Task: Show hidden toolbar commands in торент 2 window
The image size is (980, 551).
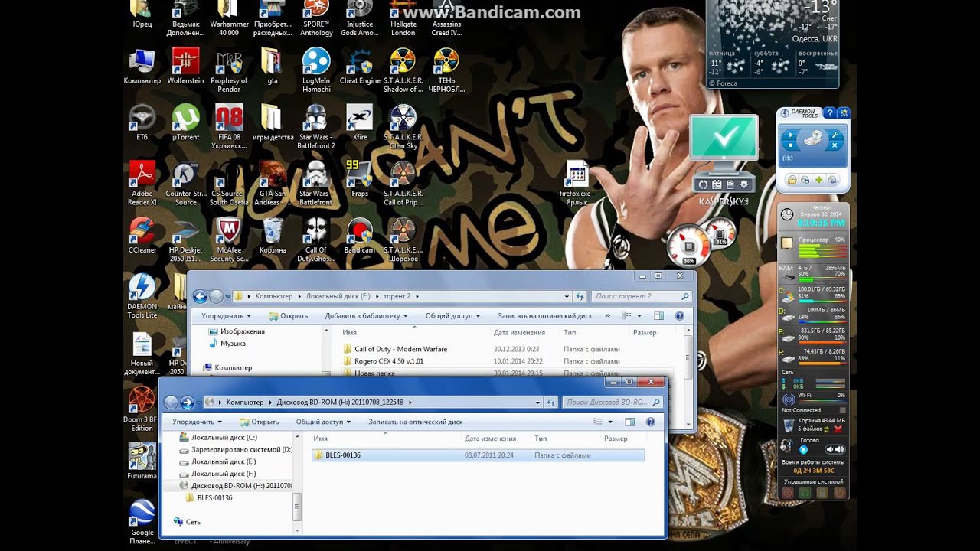Action: [x=608, y=315]
